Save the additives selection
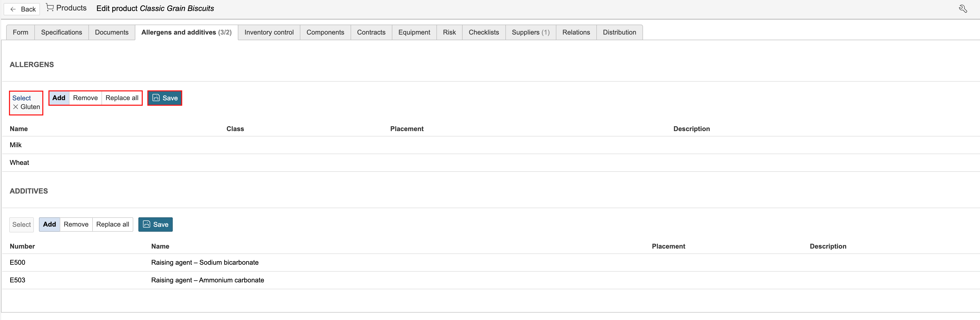Viewport: 980px width, 320px height. [155, 224]
